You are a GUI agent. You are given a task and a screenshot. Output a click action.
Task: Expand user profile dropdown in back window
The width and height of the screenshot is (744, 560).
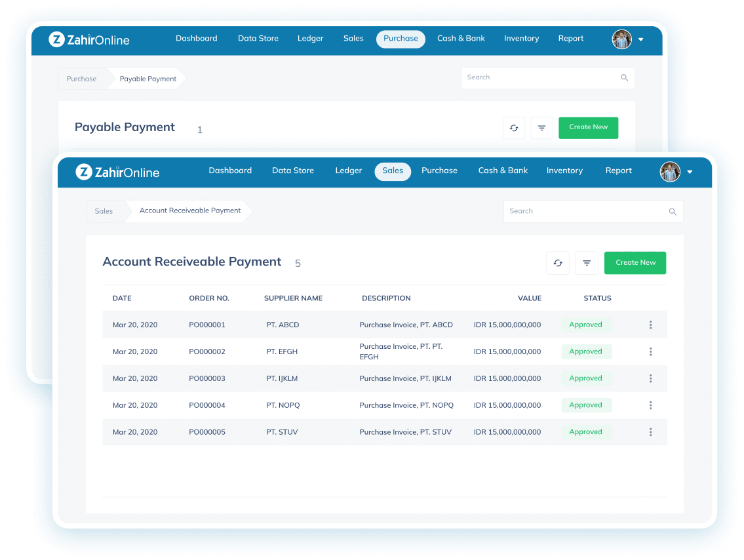(640, 39)
